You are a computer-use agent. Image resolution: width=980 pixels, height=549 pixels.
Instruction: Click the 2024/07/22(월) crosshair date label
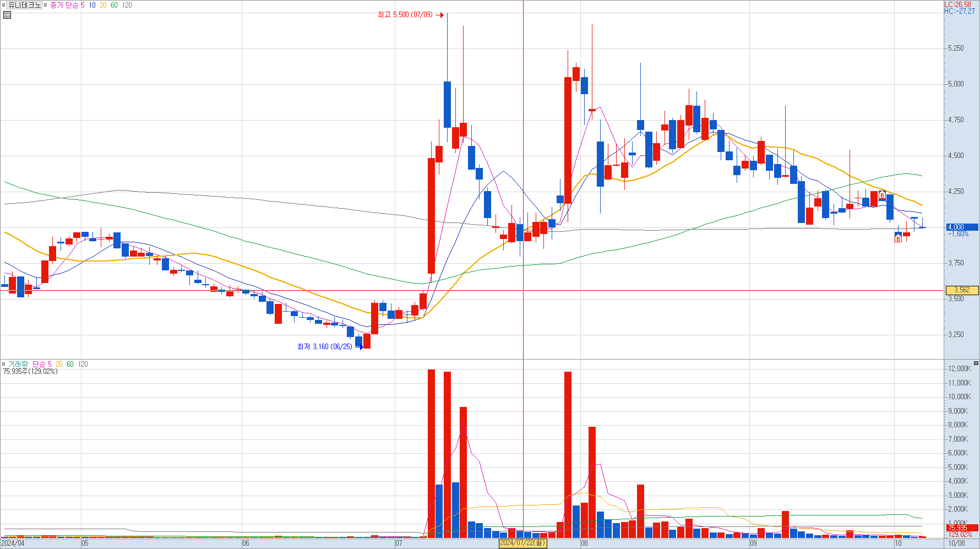pos(522,543)
